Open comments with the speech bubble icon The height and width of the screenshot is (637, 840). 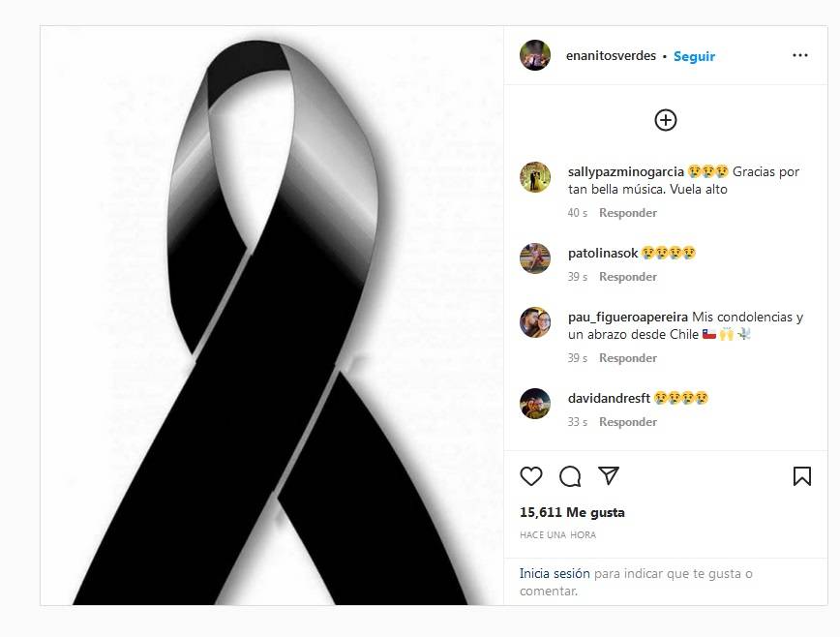[570, 475]
